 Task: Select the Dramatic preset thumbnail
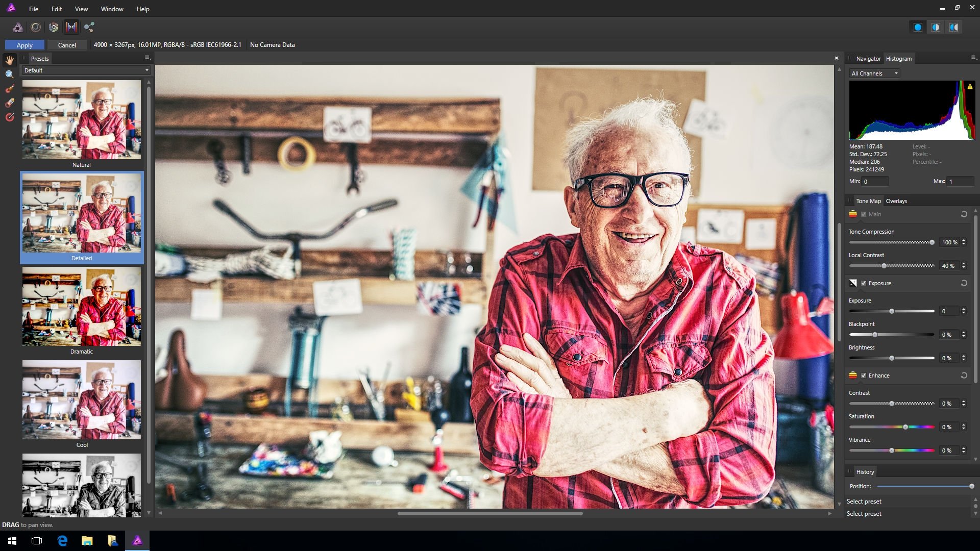pyautogui.click(x=81, y=306)
